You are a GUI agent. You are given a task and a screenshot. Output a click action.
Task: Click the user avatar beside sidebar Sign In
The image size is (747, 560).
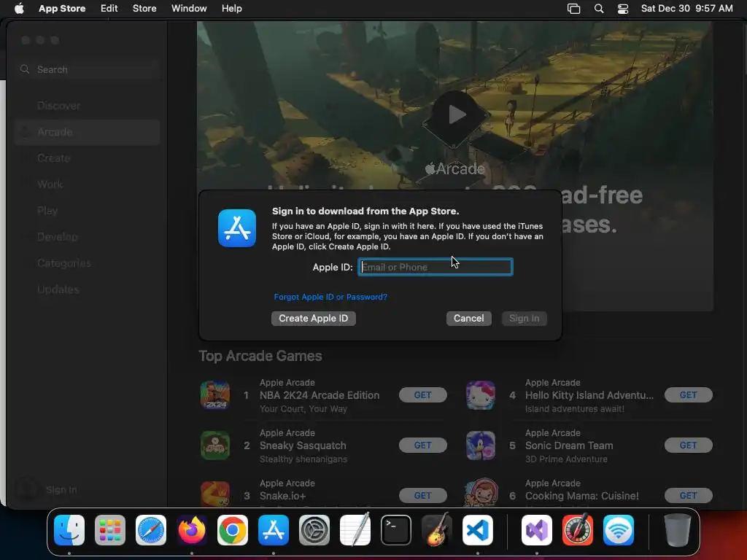[x=27, y=489]
